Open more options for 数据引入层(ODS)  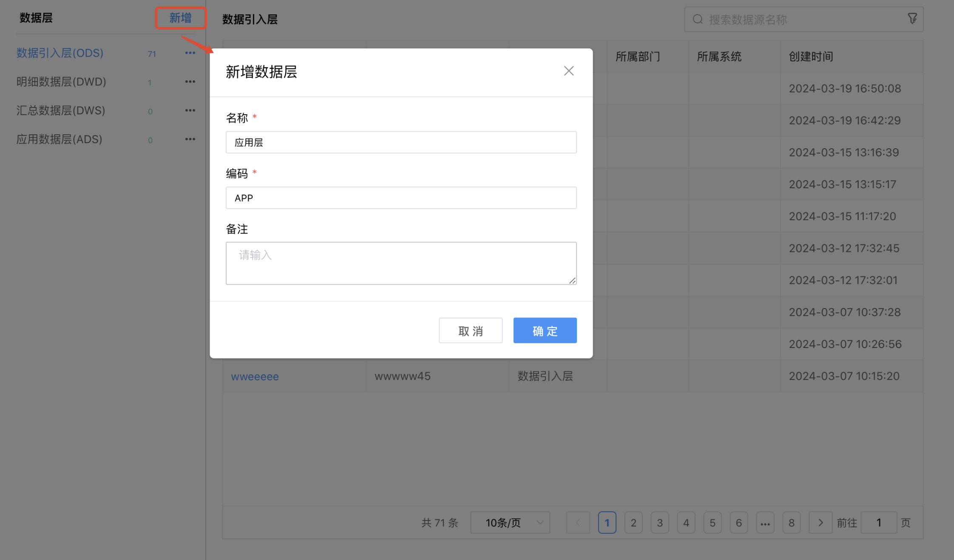190,53
